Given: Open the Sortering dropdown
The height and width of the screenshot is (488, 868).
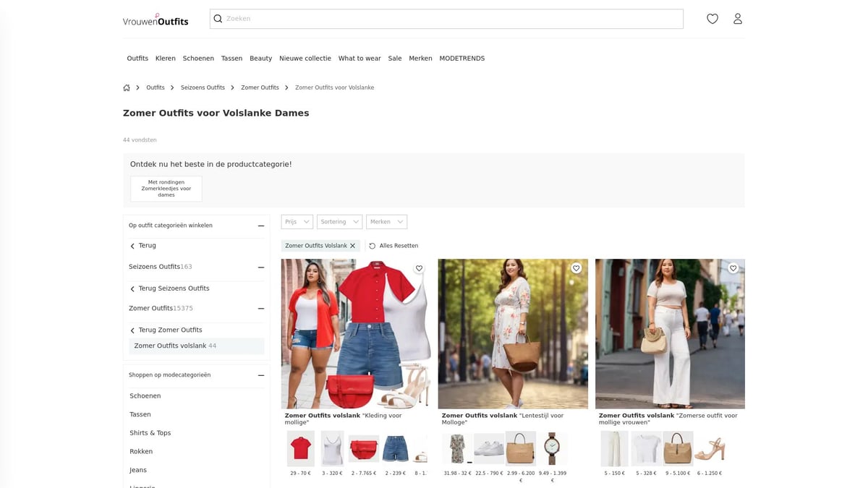Looking at the screenshot, I should [339, 221].
